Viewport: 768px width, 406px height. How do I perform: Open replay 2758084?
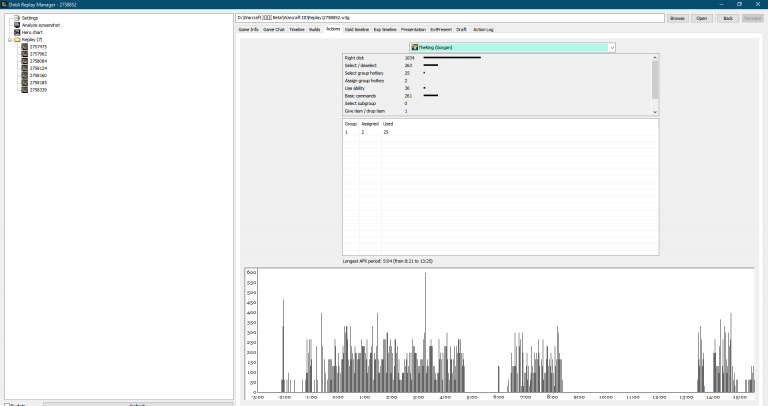point(38,61)
